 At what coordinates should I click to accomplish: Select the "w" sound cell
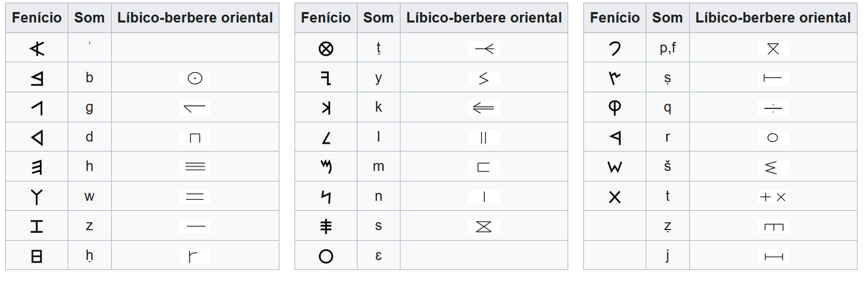[x=90, y=197]
